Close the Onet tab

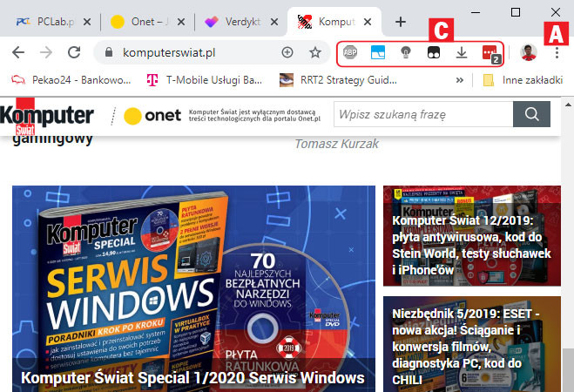(x=181, y=22)
